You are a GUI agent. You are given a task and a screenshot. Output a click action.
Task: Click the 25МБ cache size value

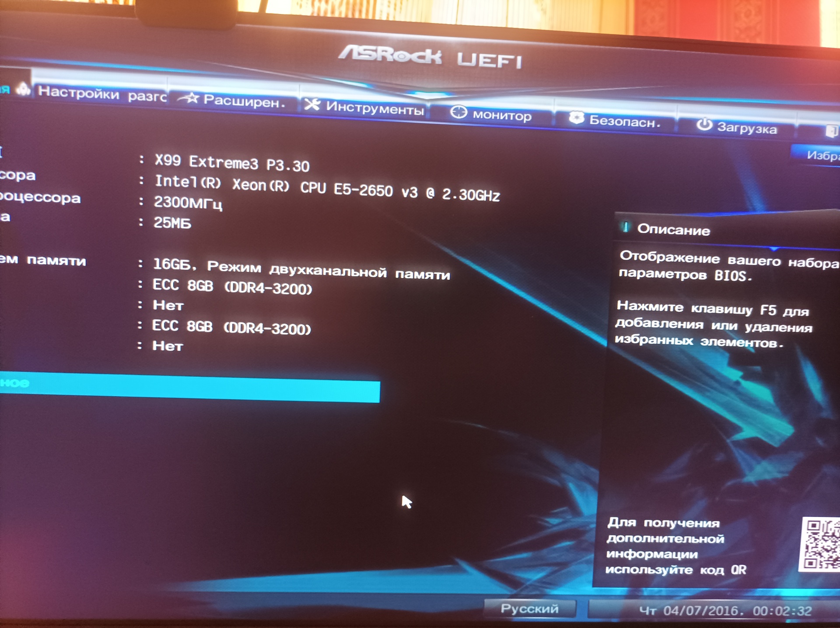tap(172, 223)
